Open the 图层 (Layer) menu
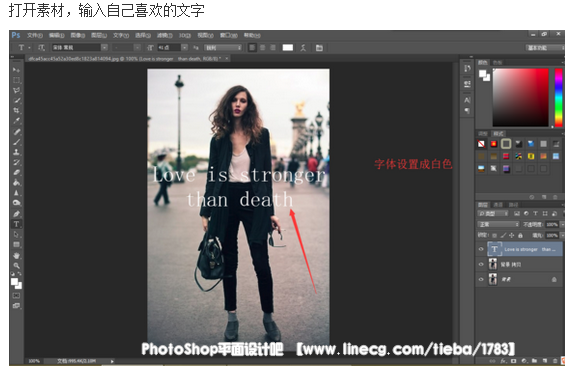Screen dimensions: 565x366 [x=99, y=35]
